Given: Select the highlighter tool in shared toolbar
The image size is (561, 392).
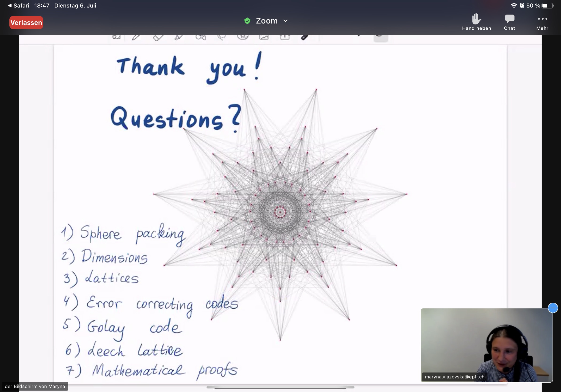Looking at the screenshot, I should (179, 37).
